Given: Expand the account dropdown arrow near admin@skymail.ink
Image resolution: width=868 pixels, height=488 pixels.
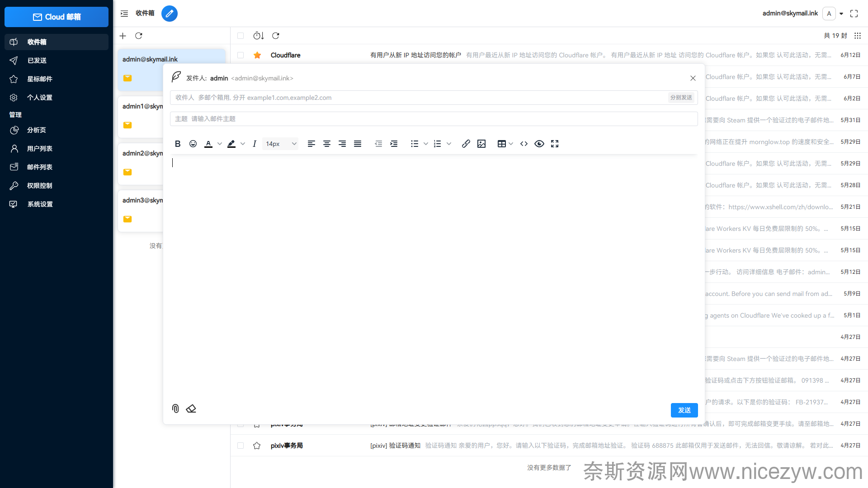Looking at the screenshot, I should coord(841,14).
